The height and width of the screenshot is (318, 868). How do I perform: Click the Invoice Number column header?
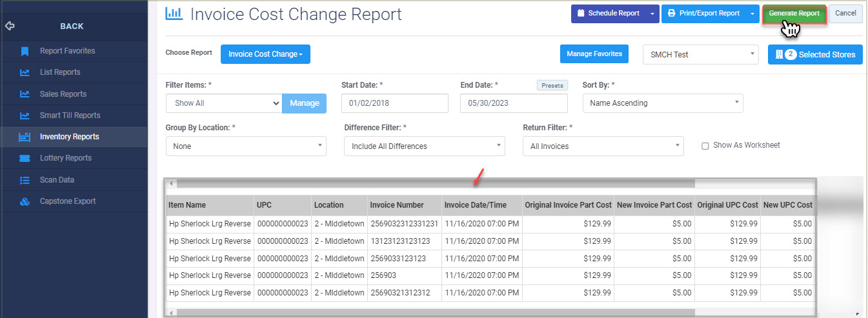[x=404, y=205]
